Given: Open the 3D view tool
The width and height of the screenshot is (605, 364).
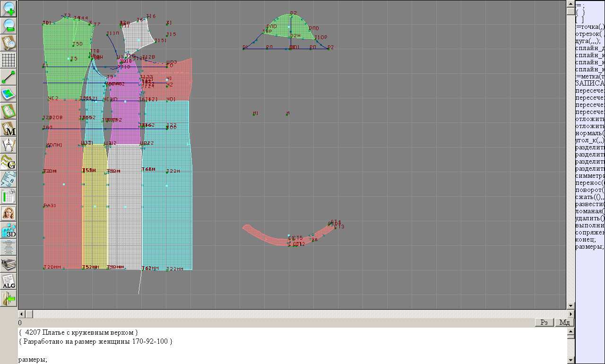Looking at the screenshot, I should click(9, 230).
